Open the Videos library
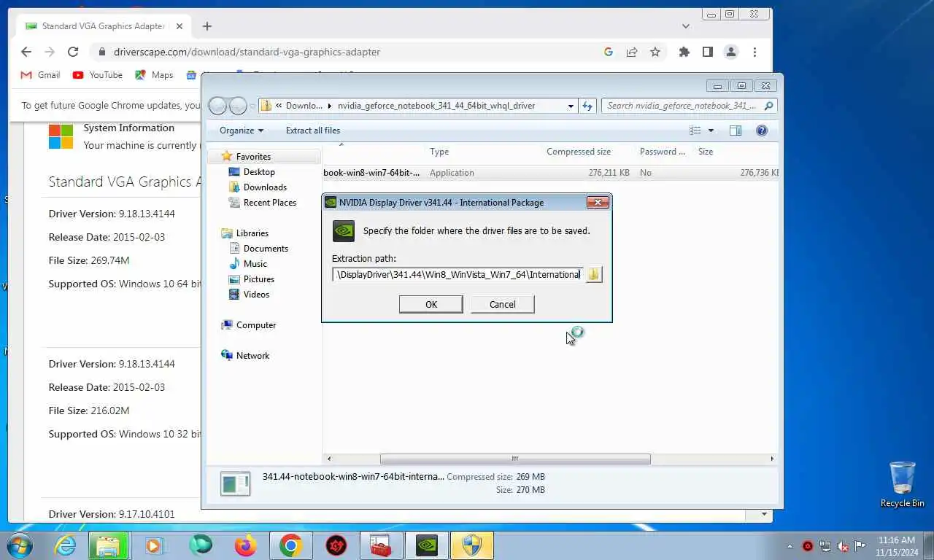934x560 pixels. pyautogui.click(x=256, y=295)
